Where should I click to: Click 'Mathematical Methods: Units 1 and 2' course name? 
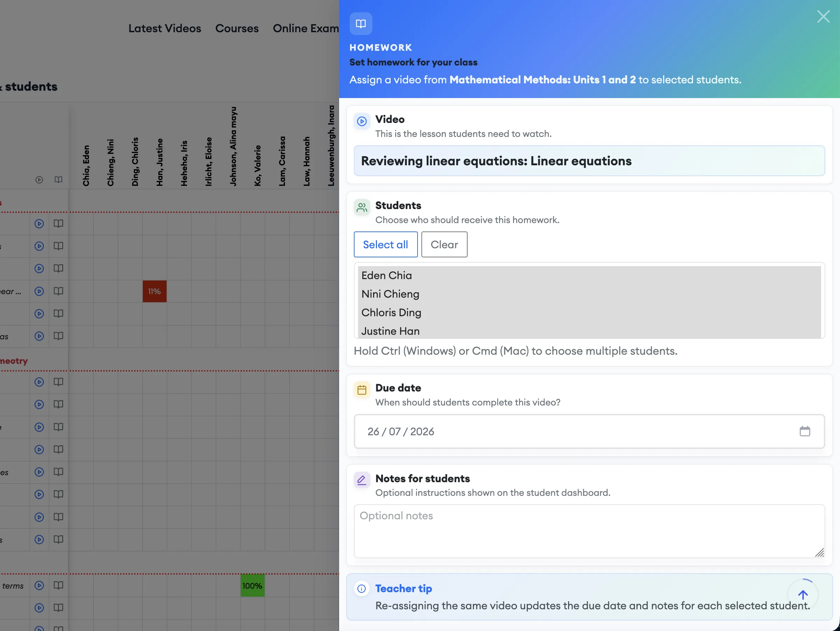[542, 80]
